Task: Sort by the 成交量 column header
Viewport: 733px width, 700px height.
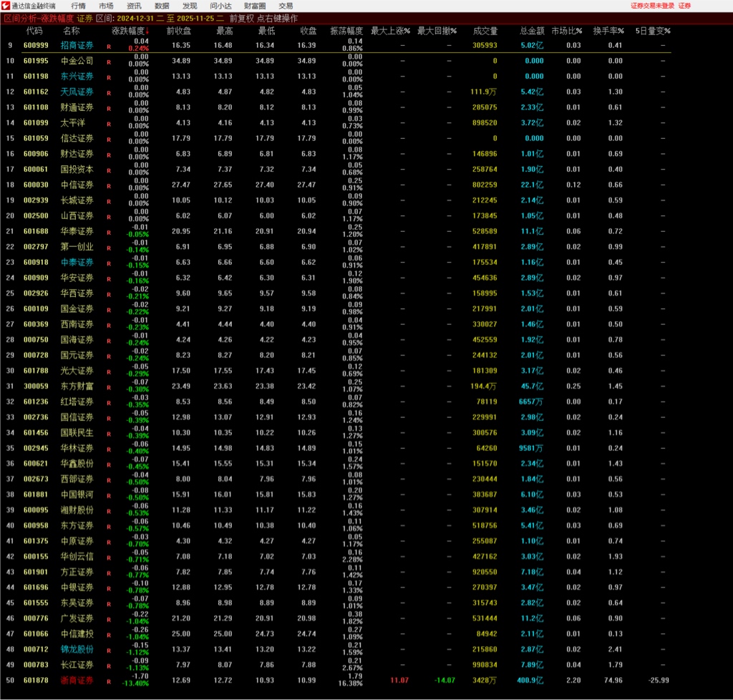Action: click(485, 31)
